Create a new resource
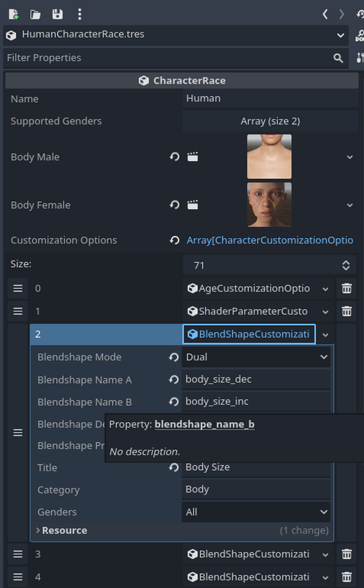The image size is (364, 588). (12, 14)
